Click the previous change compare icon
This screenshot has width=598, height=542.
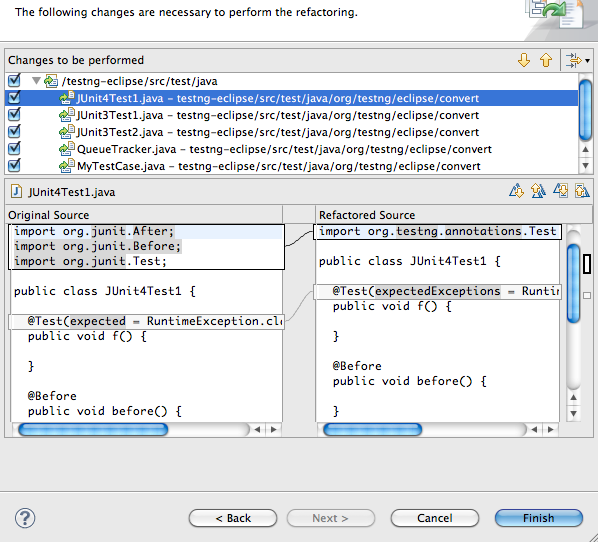(x=582, y=191)
